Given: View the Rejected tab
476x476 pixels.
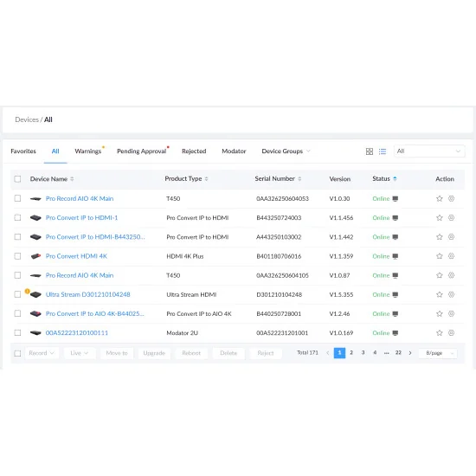Looking at the screenshot, I should [194, 151].
